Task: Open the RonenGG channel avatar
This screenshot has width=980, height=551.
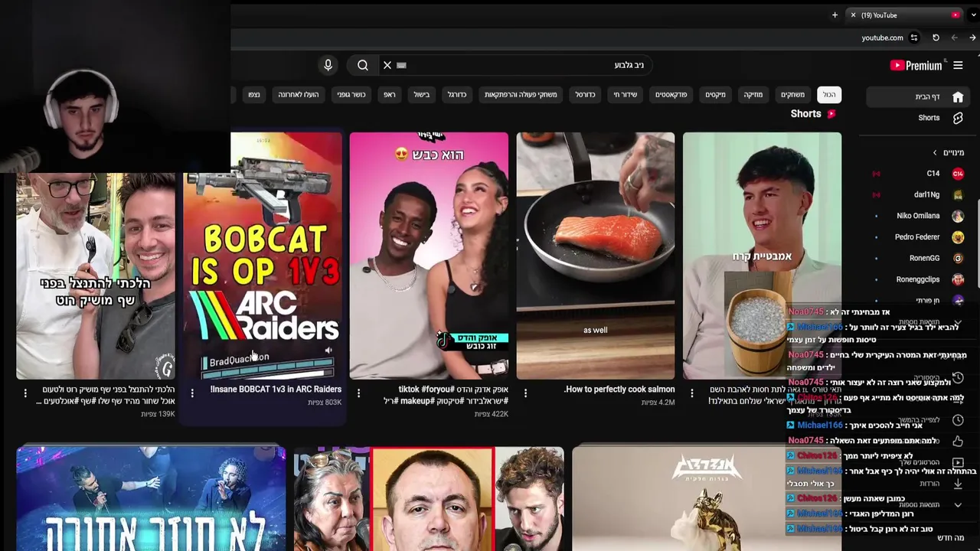Action: tap(958, 258)
